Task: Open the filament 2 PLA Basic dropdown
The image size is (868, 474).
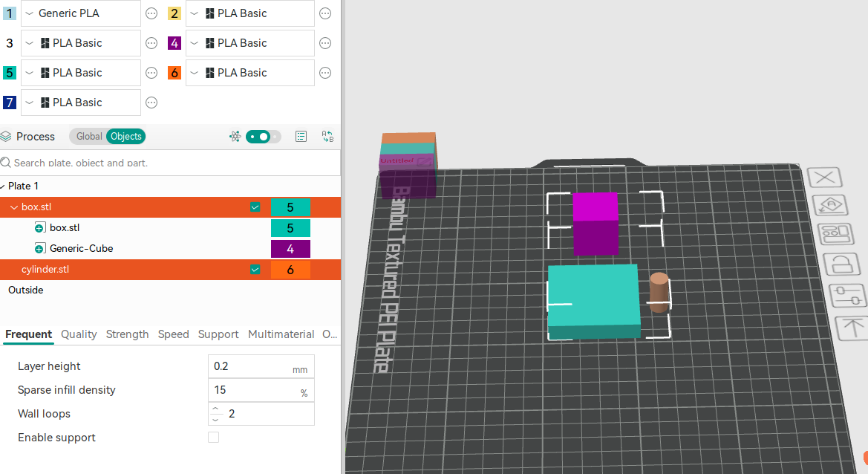Action: (x=250, y=13)
